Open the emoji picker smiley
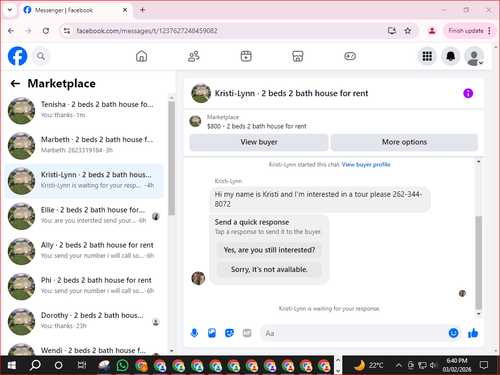 point(453,333)
